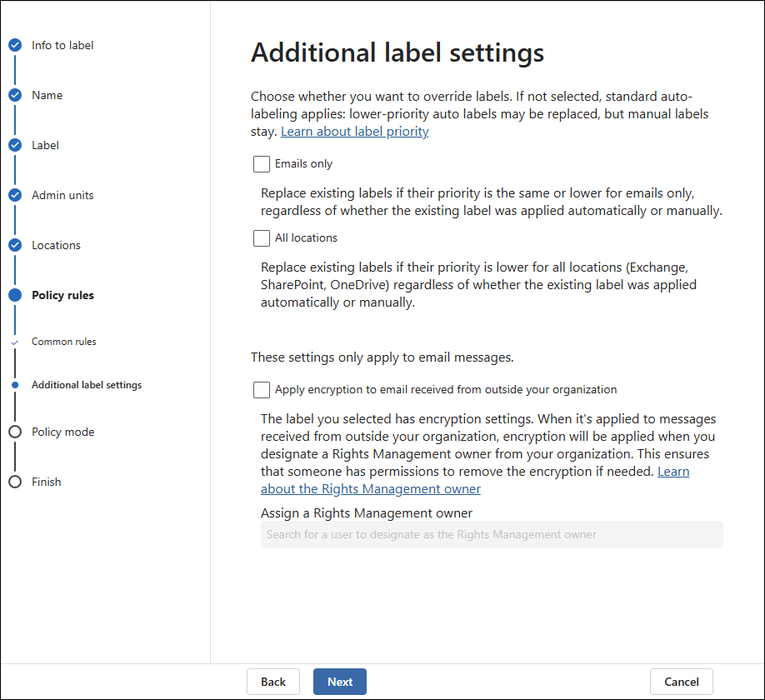Click the Emails only label text
Screen dimensions: 765x700
click(303, 164)
